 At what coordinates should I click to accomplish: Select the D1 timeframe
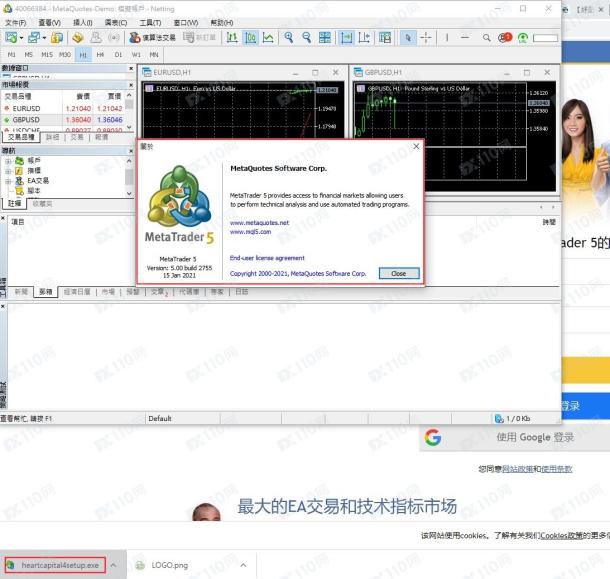[x=118, y=55]
